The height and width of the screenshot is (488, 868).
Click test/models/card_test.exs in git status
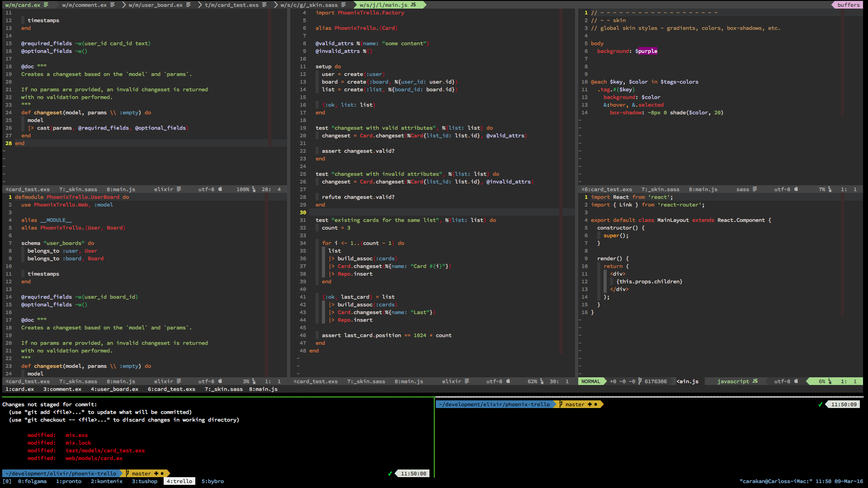click(x=105, y=450)
